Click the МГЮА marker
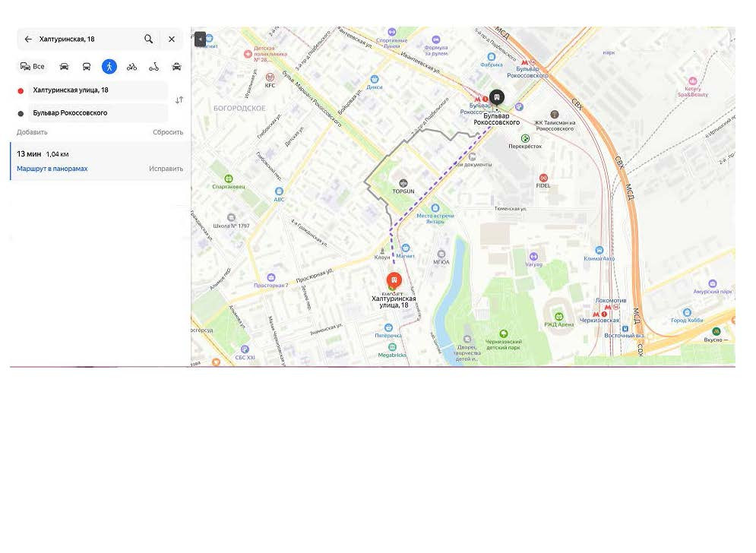The image size is (756, 553). [x=441, y=254]
